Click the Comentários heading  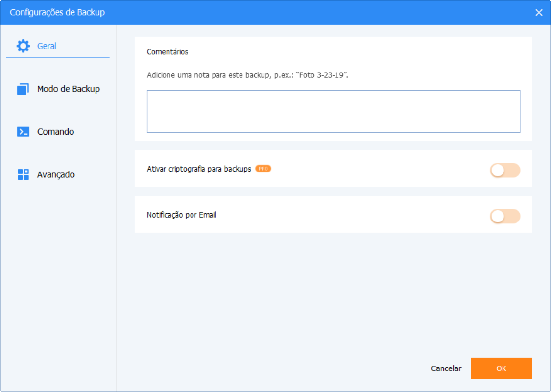[x=168, y=52]
